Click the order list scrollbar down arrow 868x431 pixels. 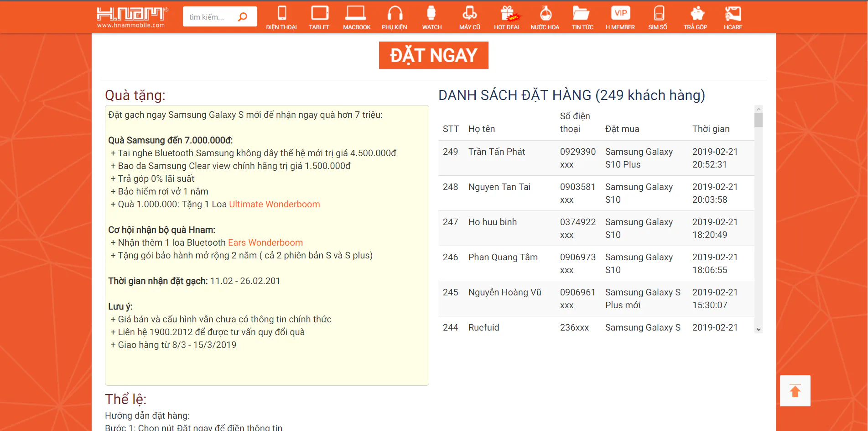point(759,329)
